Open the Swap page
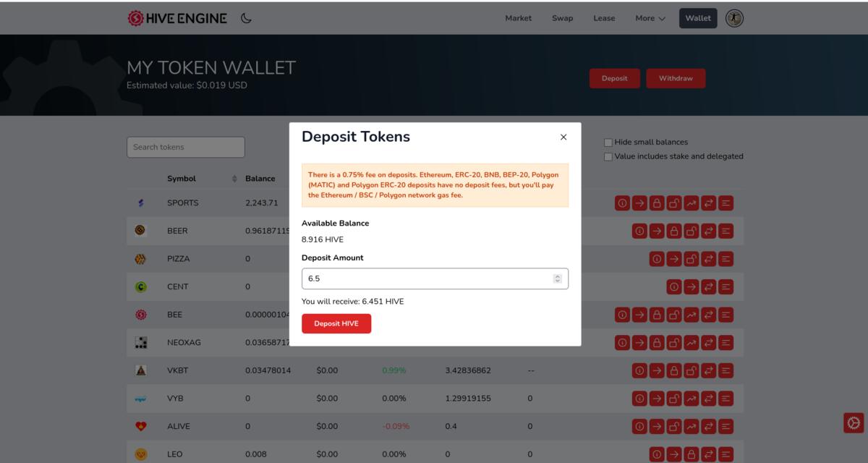This screenshot has width=868, height=463. click(x=562, y=18)
